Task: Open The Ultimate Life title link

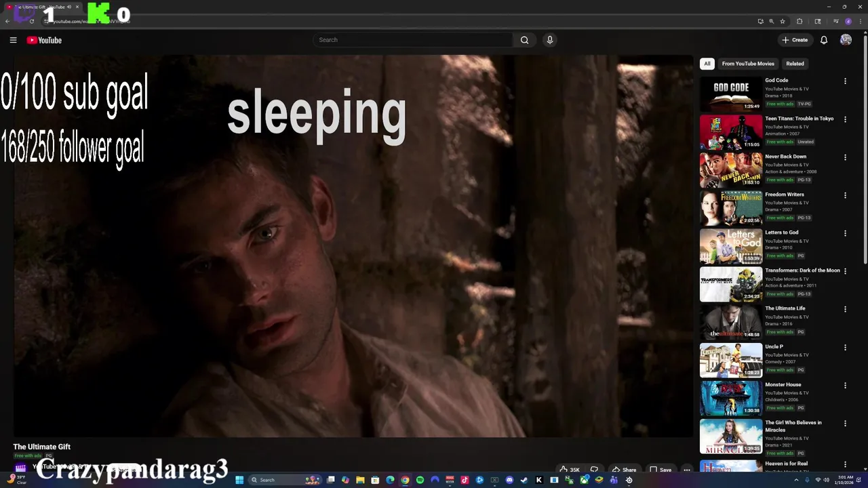Action: [x=785, y=308]
